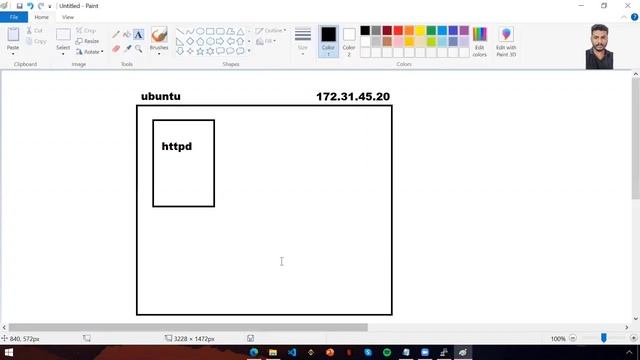Open the Size line thickness dropdown
The image size is (640, 360).
302,41
